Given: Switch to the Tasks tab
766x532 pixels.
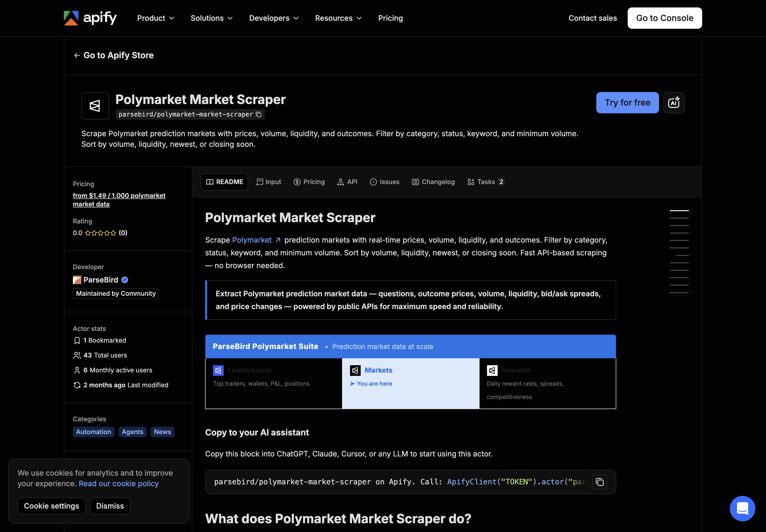Looking at the screenshot, I should pyautogui.click(x=486, y=182).
